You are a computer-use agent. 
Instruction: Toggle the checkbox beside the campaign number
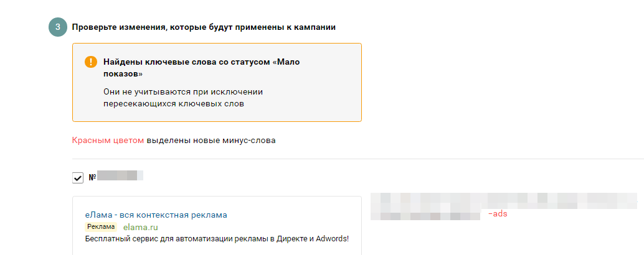(78, 178)
